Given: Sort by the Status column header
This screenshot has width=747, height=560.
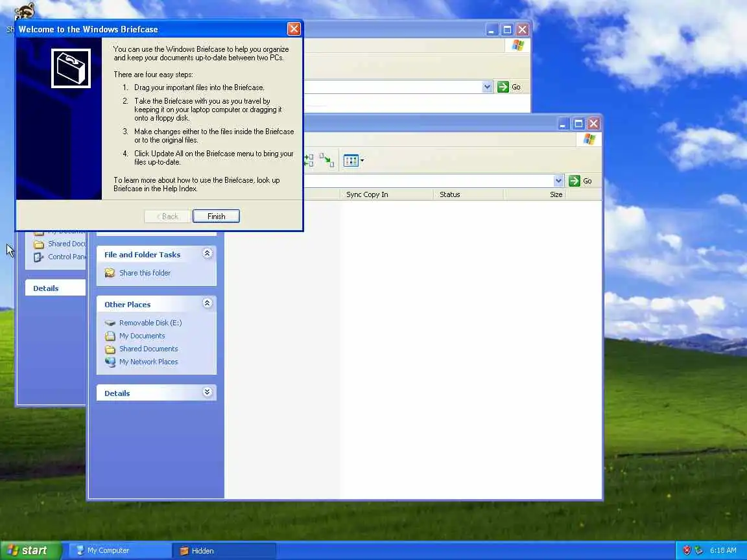Looking at the screenshot, I should [x=468, y=194].
